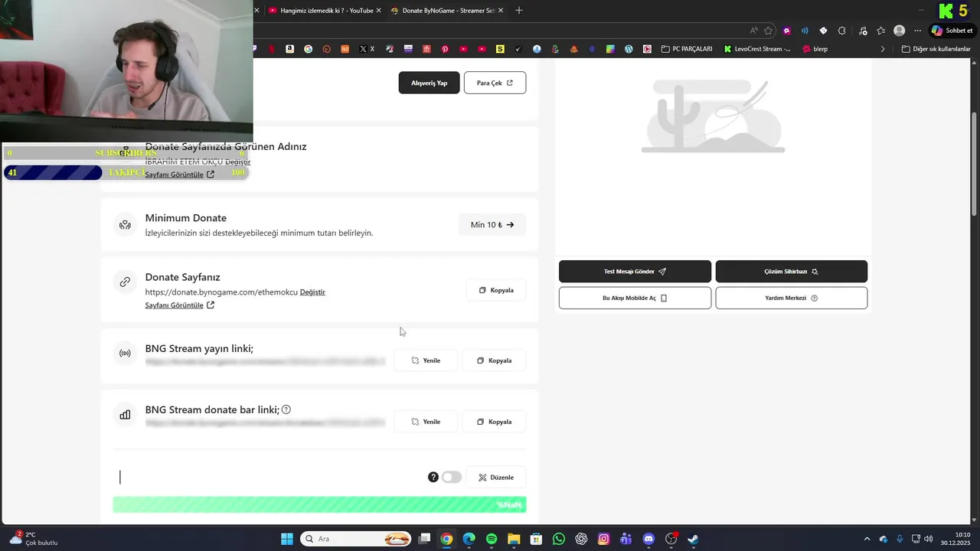Open Discord from the taskbar
This screenshot has width=980, height=551.
(648, 539)
